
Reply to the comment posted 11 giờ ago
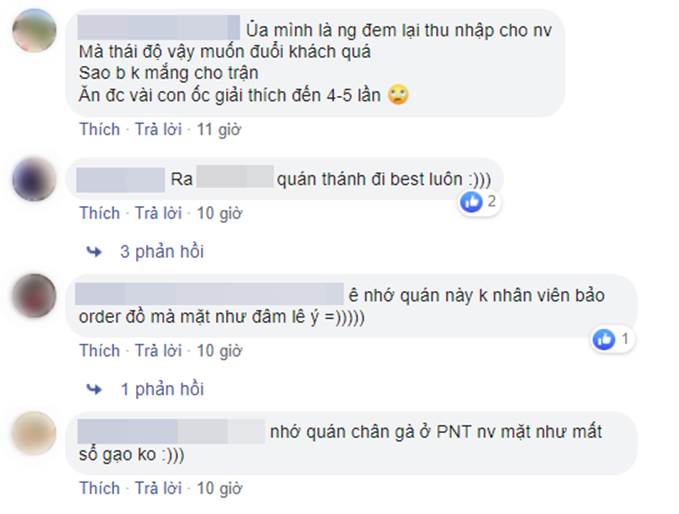[158, 129]
